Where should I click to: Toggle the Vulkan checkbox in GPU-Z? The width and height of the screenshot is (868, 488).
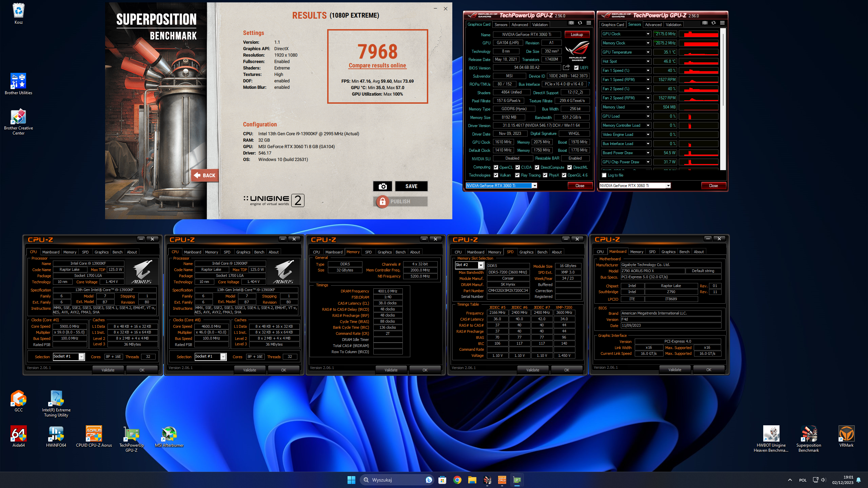[x=496, y=175]
